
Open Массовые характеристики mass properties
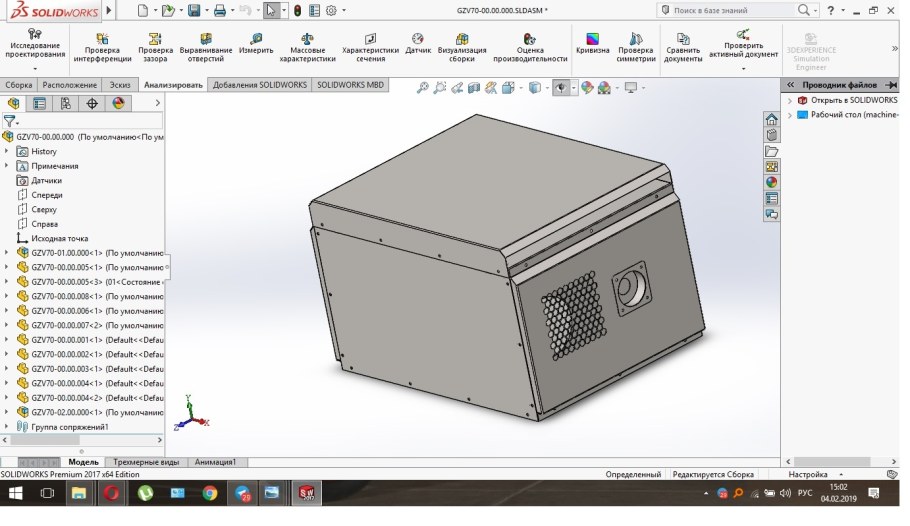click(307, 45)
